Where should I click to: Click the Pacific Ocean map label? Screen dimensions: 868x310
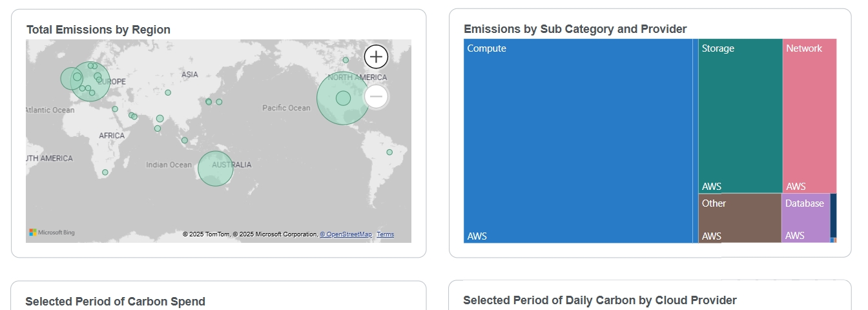pyautogui.click(x=286, y=108)
